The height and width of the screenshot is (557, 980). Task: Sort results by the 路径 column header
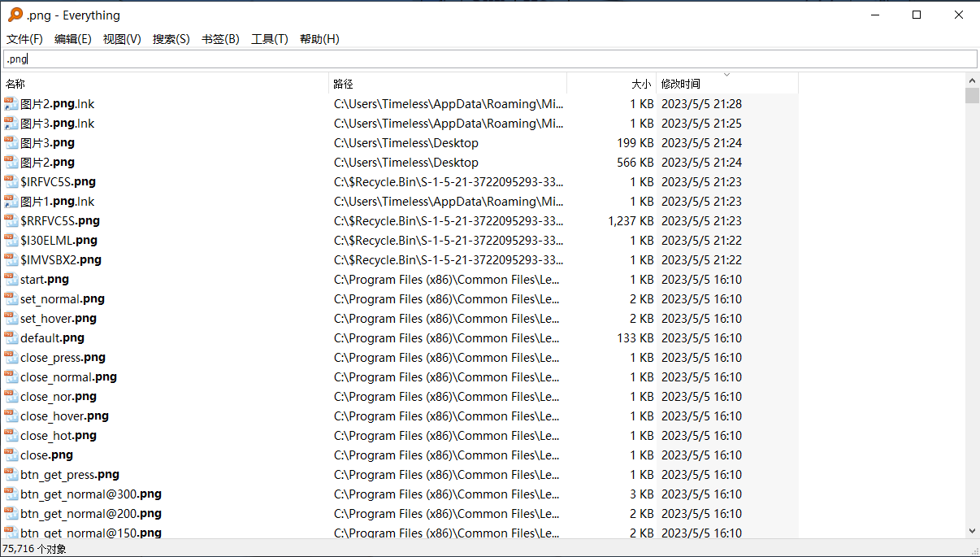448,84
